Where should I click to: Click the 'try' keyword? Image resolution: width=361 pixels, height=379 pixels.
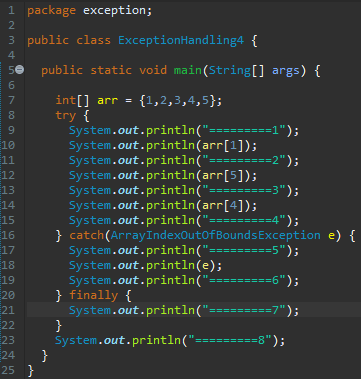[66, 116]
